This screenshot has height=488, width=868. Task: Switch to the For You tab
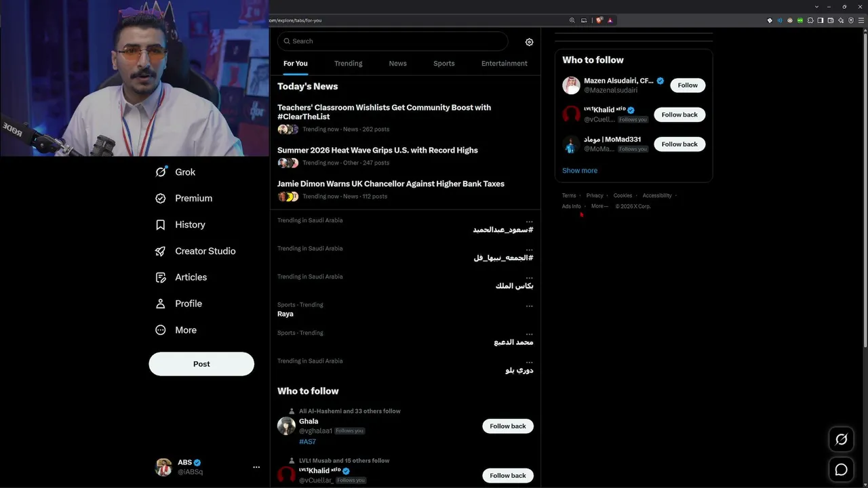click(296, 64)
